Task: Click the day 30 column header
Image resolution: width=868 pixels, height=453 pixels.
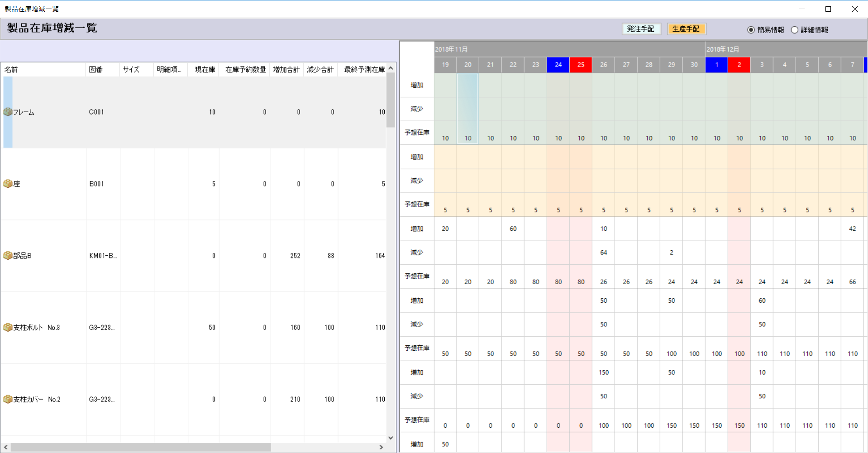Action: click(x=694, y=65)
